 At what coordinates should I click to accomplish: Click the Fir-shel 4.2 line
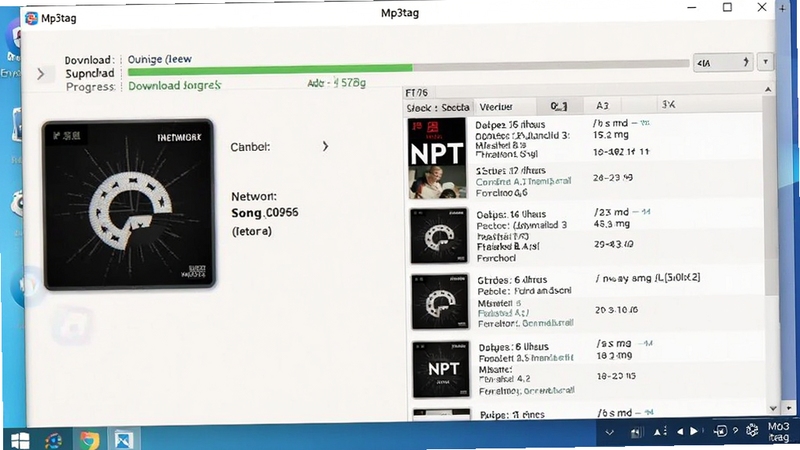tap(505, 379)
